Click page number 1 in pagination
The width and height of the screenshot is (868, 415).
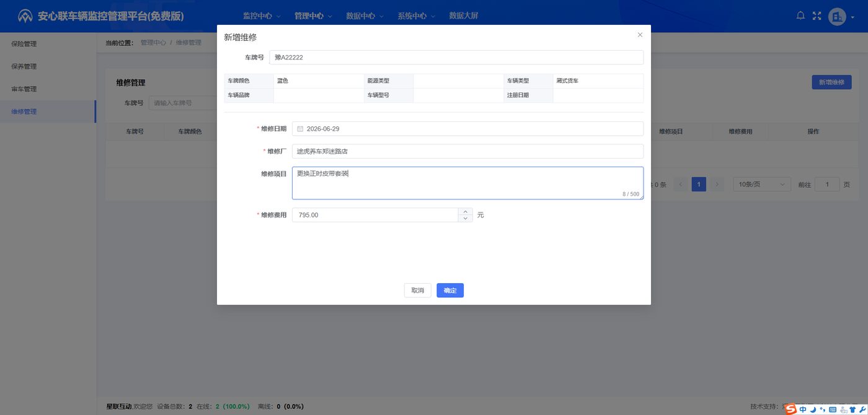pos(699,184)
